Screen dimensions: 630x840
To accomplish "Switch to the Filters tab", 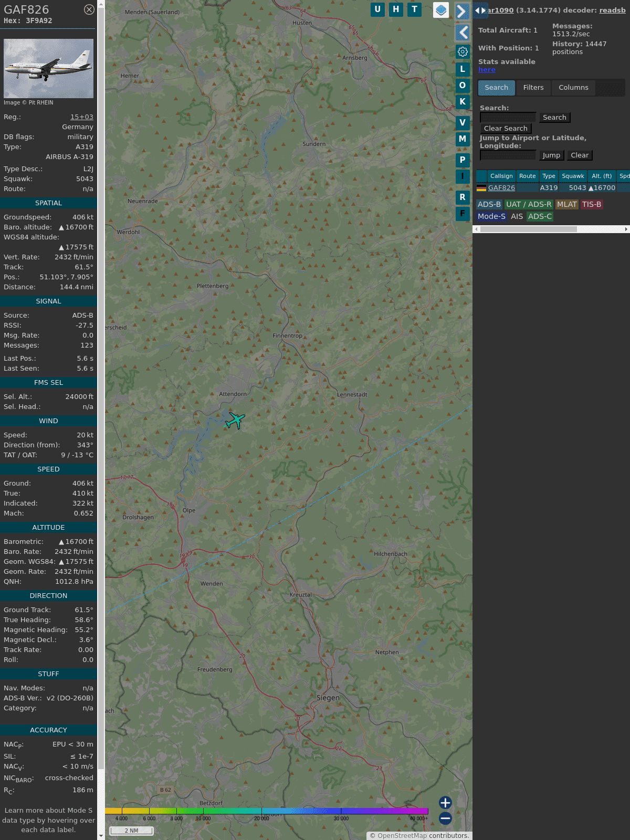I will tap(533, 88).
